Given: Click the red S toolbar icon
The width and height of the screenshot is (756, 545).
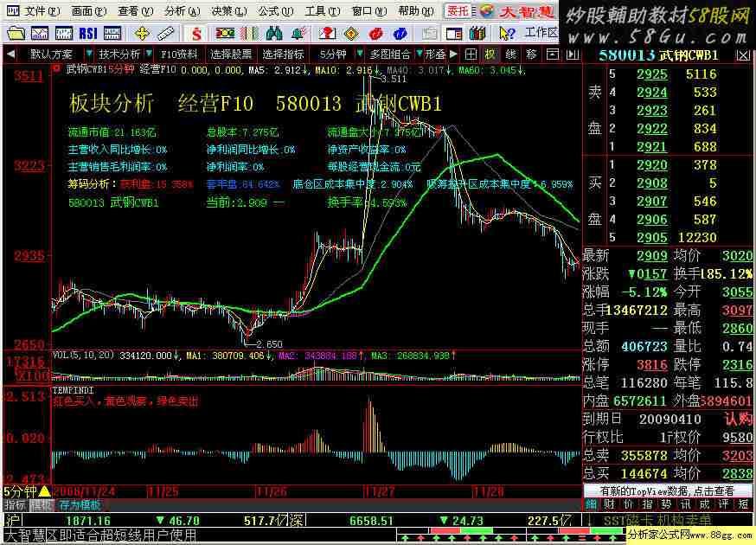Looking at the screenshot, I should click(x=196, y=33).
